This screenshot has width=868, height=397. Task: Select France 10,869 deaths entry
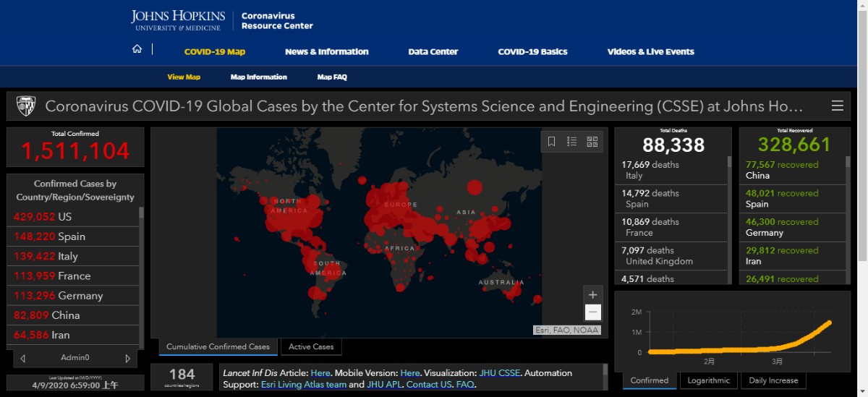(x=671, y=227)
